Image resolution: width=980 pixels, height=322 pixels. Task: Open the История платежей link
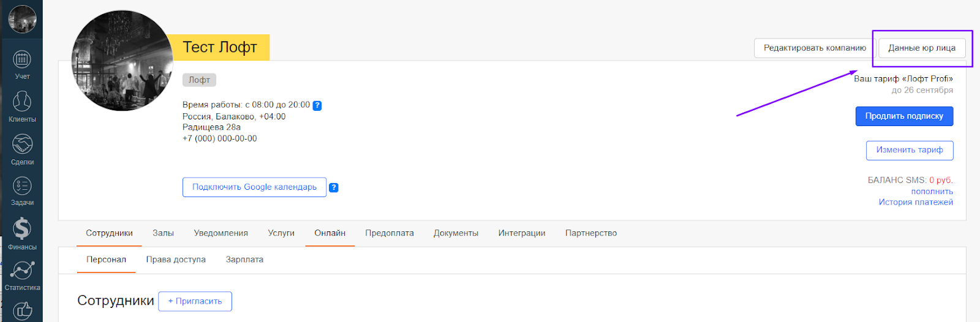916,202
